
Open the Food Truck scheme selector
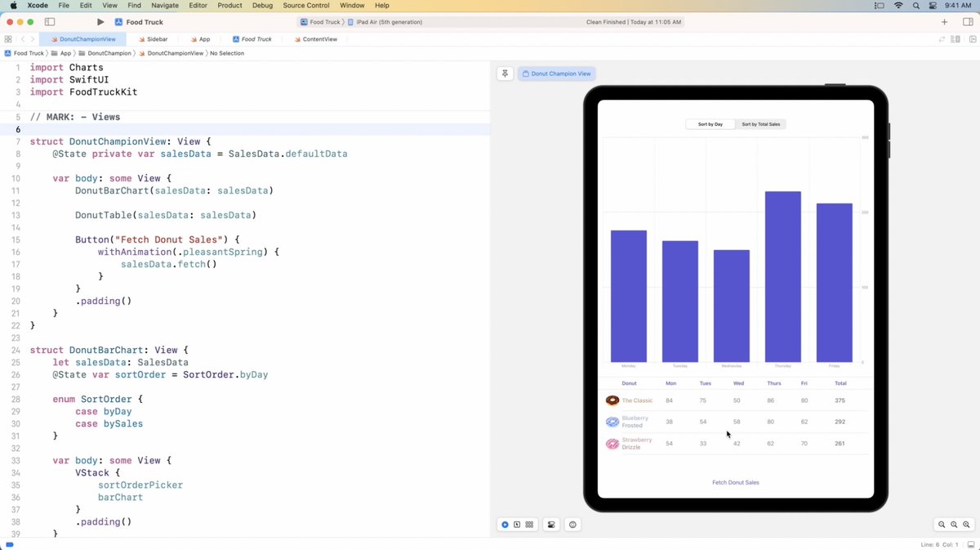[x=320, y=22]
